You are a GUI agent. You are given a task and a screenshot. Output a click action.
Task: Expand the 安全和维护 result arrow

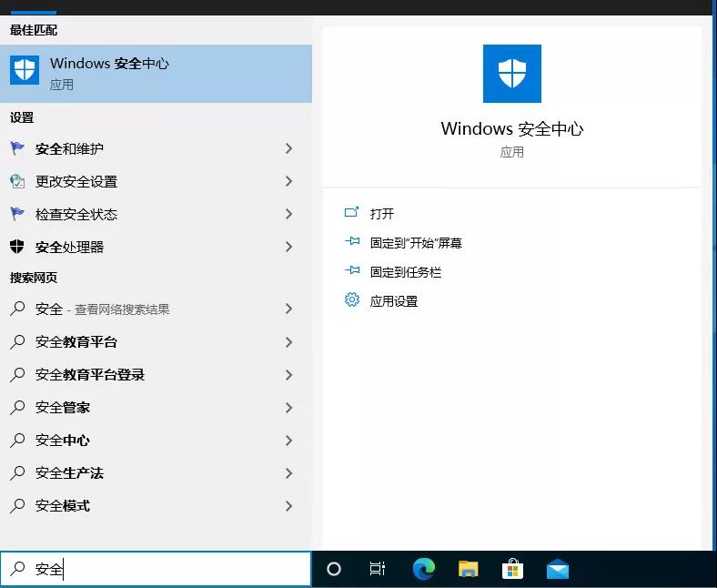[288, 148]
